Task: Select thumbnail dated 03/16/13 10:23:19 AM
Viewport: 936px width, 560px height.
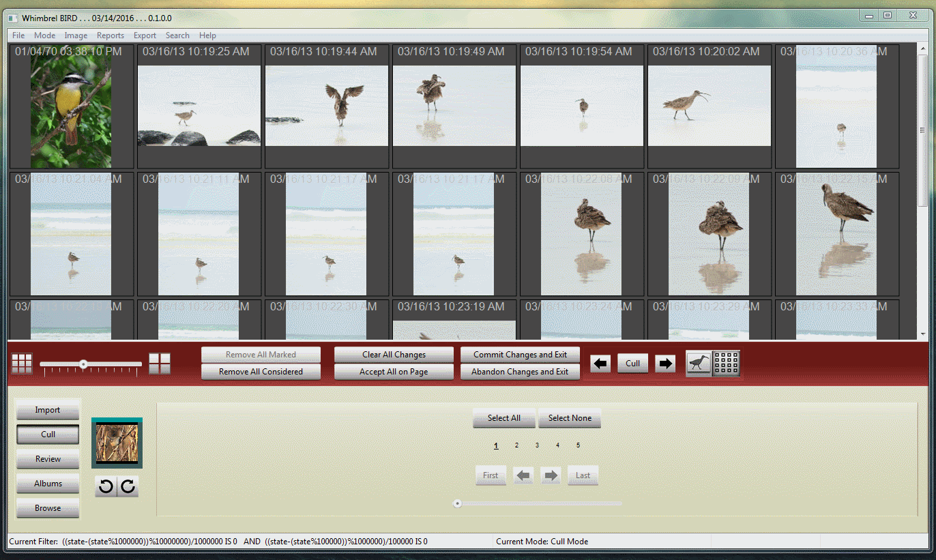Action: 454,319
